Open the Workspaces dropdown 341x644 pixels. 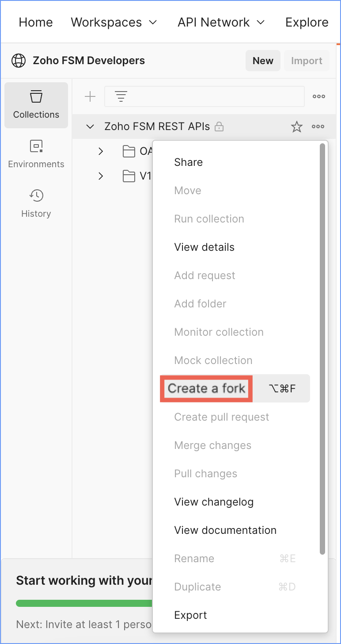click(114, 22)
